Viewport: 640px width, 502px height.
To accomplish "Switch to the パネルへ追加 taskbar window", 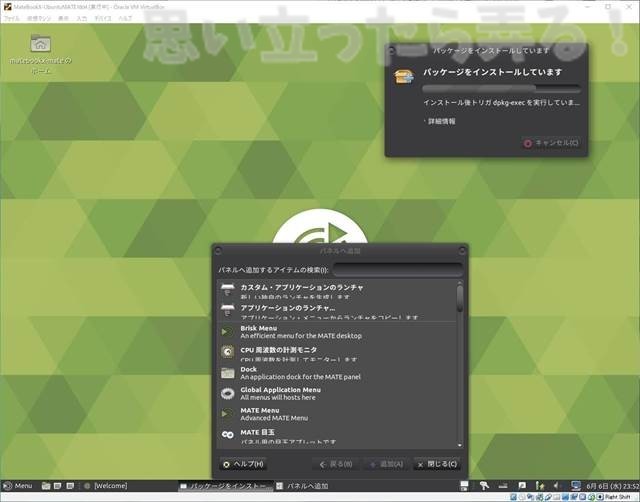I will click(302, 486).
